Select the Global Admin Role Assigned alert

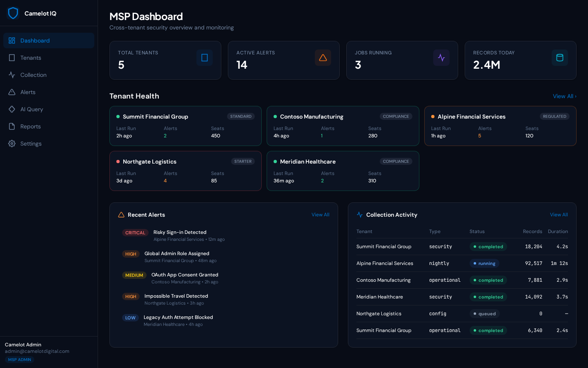tap(224, 257)
